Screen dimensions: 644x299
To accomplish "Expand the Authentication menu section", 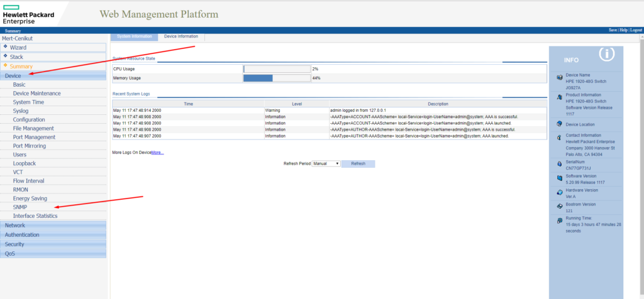I will [53, 234].
